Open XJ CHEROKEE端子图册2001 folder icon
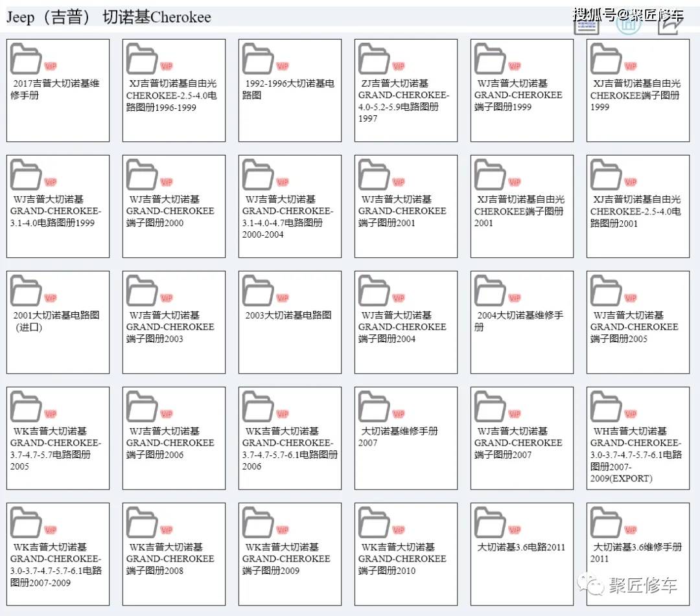700x616 pixels. pyautogui.click(x=490, y=174)
